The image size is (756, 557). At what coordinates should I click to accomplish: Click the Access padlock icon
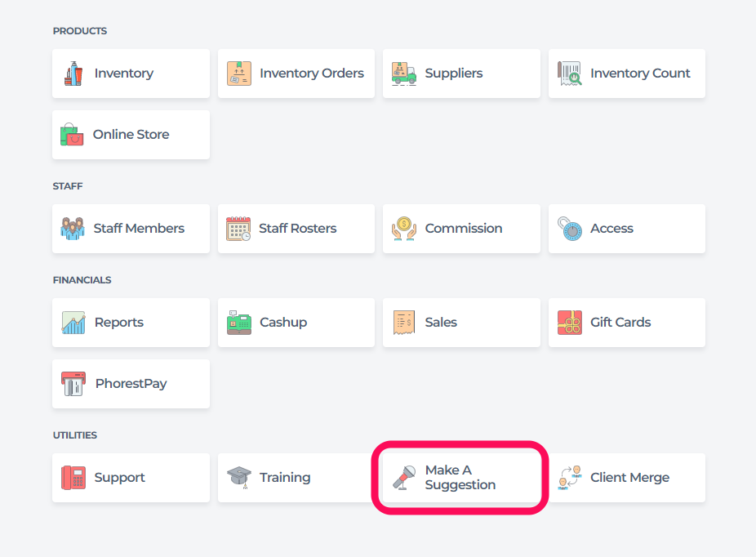coord(569,229)
